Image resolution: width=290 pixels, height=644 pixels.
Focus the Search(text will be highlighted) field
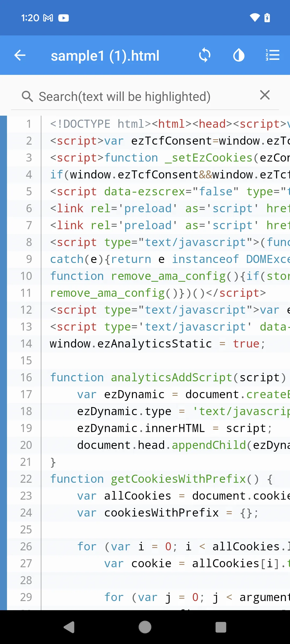145,97
